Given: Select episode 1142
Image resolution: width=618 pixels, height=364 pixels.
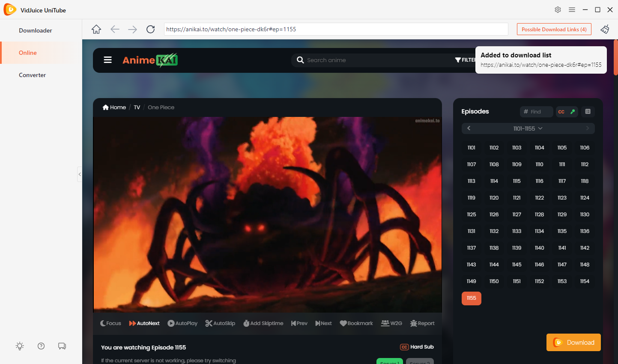Looking at the screenshot, I should pos(585,248).
